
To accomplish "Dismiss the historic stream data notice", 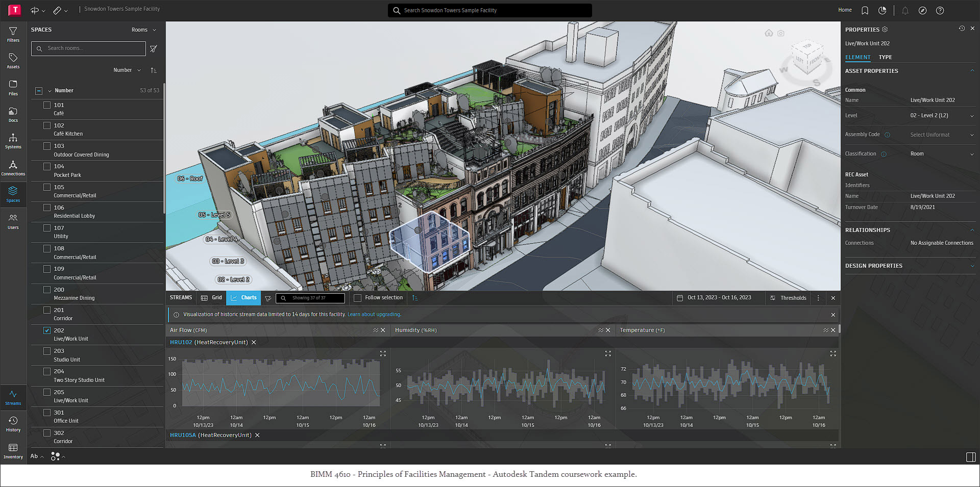I will (x=833, y=315).
